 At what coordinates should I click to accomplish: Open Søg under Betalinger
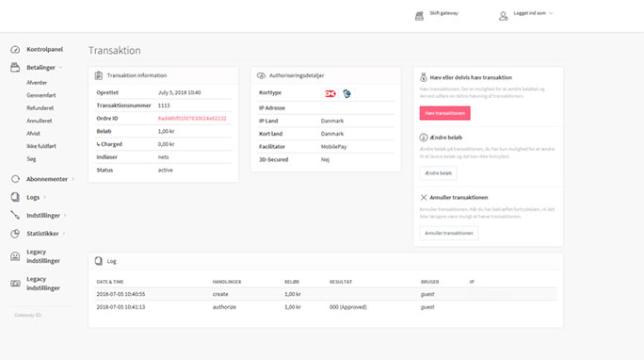click(x=32, y=159)
